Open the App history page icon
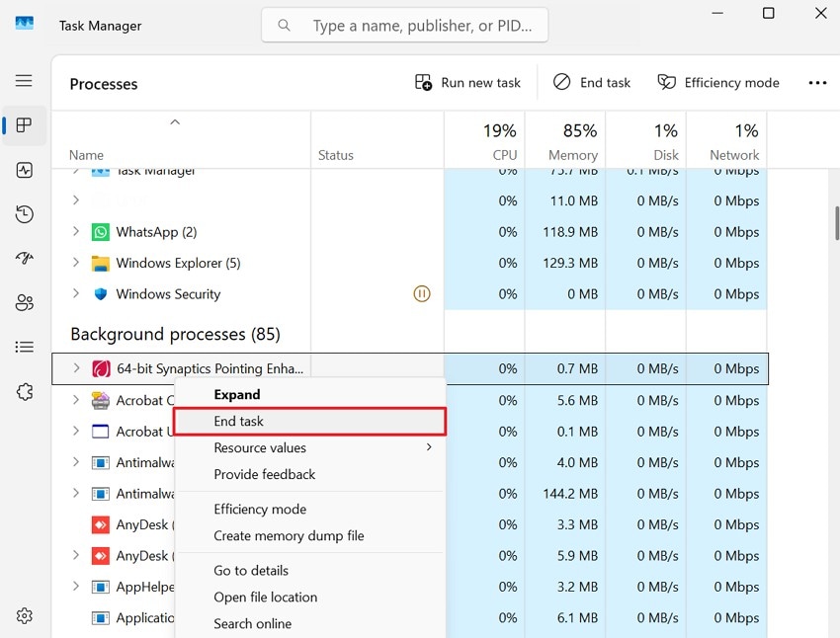Screen dimensions: 840x638 (24, 213)
